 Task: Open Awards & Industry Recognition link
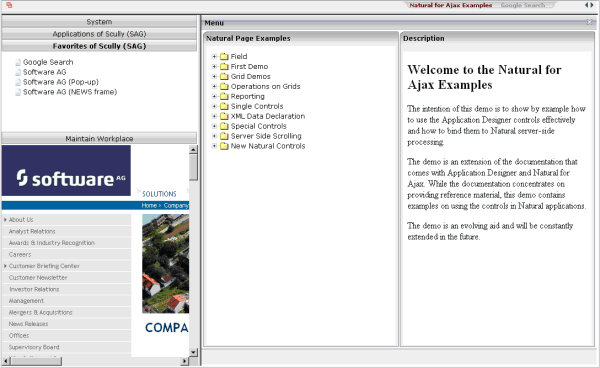(x=52, y=243)
